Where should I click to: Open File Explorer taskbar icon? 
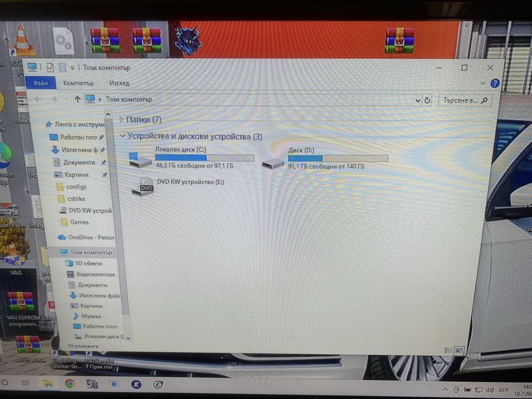[48, 384]
